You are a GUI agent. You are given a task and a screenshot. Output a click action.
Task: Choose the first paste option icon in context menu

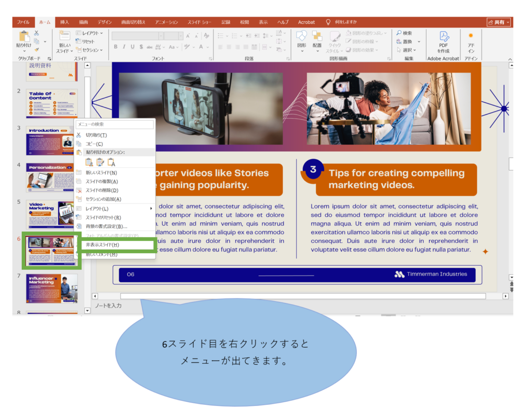[x=89, y=162]
